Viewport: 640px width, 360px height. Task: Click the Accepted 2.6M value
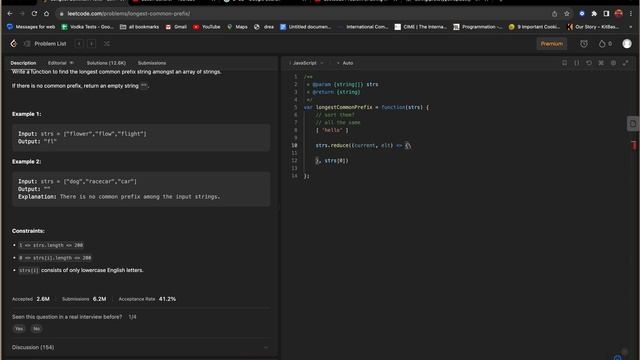pyautogui.click(x=43, y=299)
